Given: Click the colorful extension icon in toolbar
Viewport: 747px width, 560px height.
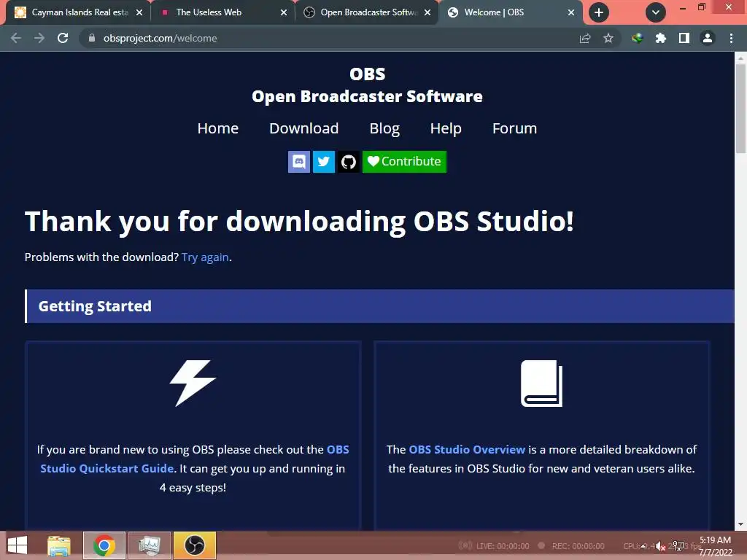Looking at the screenshot, I should [638, 38].
